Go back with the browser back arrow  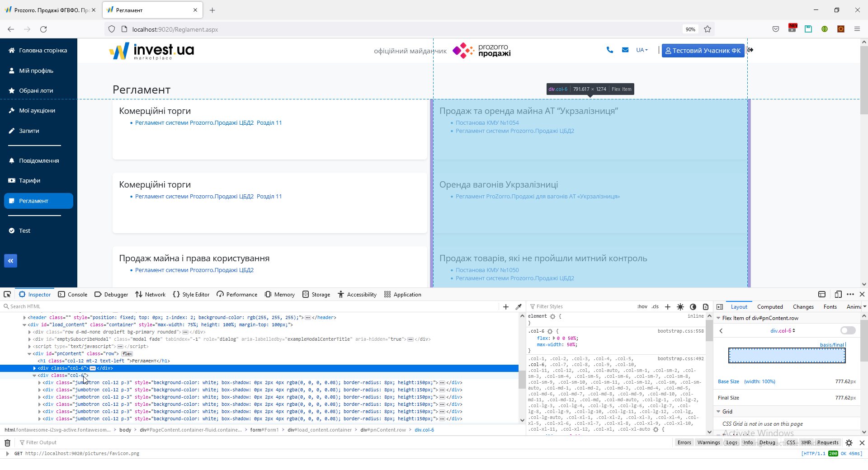click(11, 29)
